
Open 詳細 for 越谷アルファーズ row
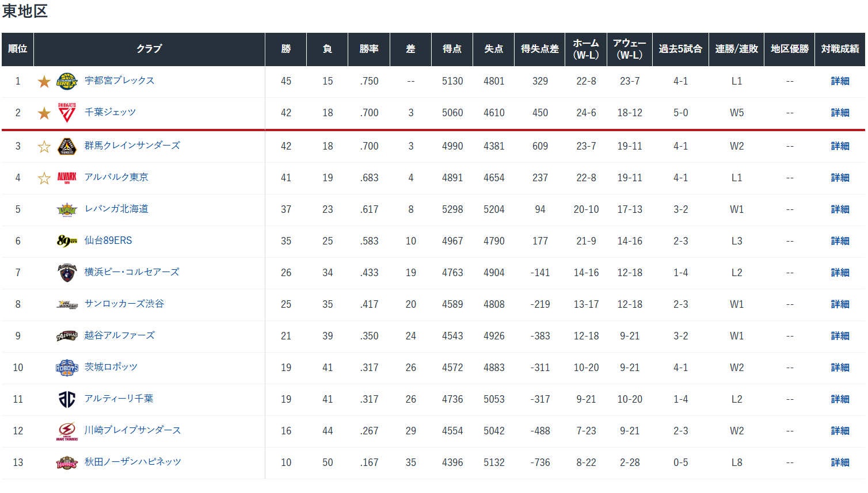pyautogui.click(x=840, y=336)
